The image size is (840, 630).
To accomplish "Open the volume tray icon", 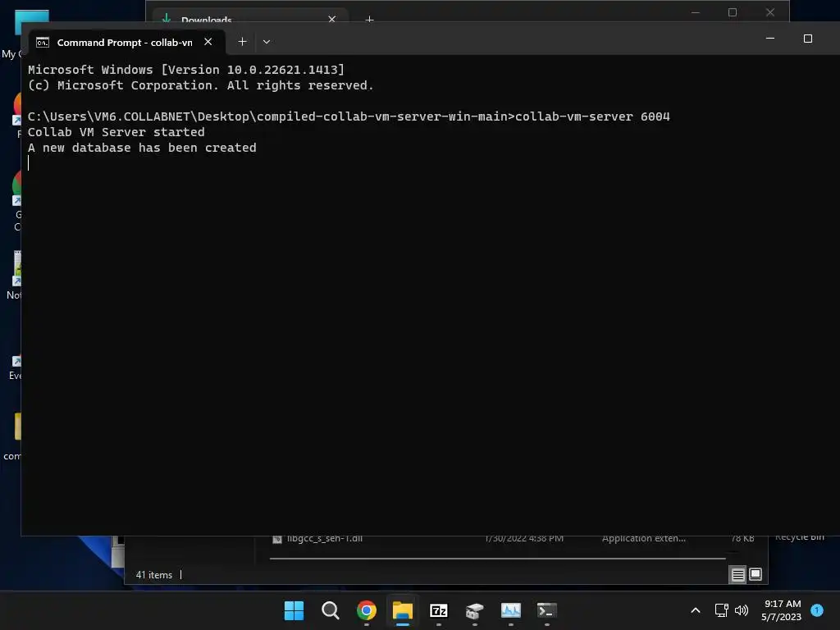I will 742,610.
